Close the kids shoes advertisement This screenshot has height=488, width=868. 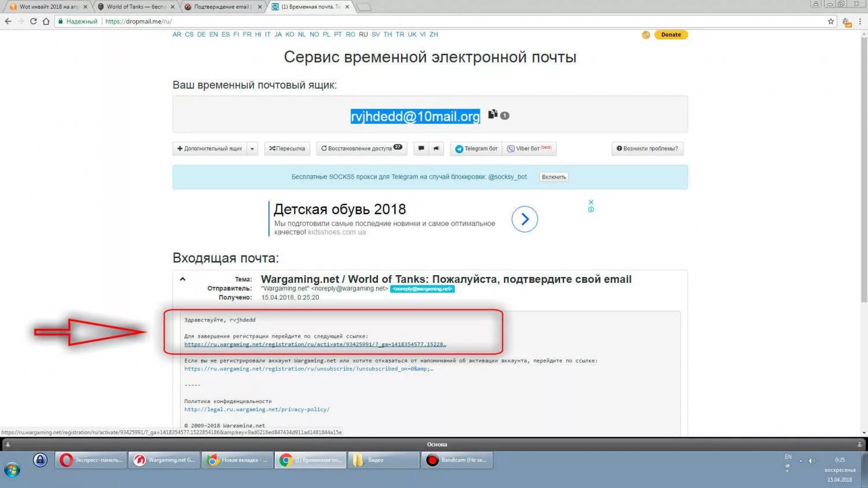point(591,202)
